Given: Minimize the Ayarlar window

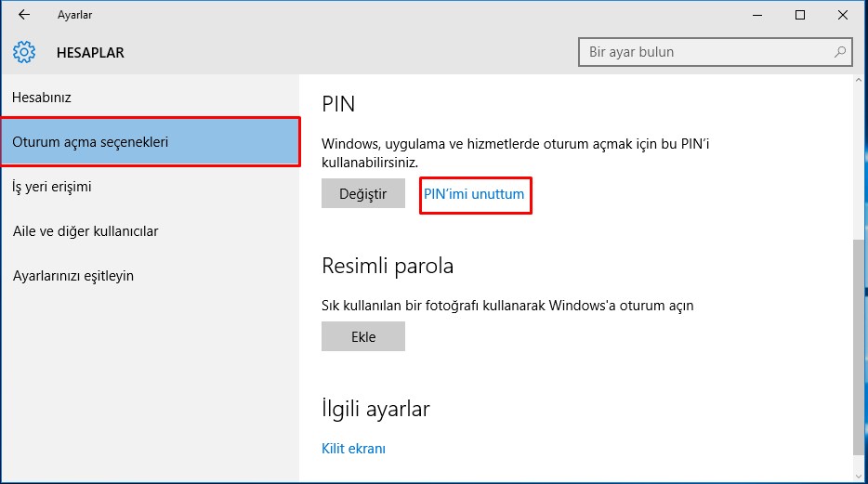Looking at the screenshot, I should pyautogui.click(x=756, y=15).
